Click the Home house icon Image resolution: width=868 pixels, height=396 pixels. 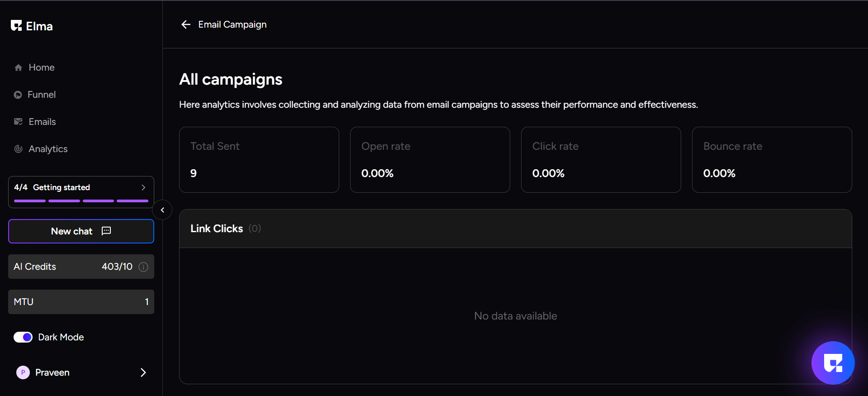point(18,68)
